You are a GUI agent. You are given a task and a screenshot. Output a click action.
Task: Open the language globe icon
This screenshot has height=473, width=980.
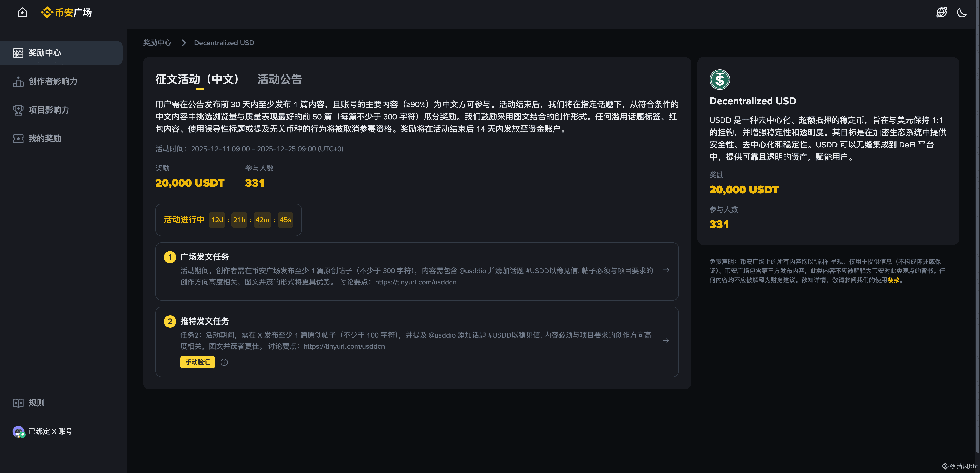(x=941, y=13)
